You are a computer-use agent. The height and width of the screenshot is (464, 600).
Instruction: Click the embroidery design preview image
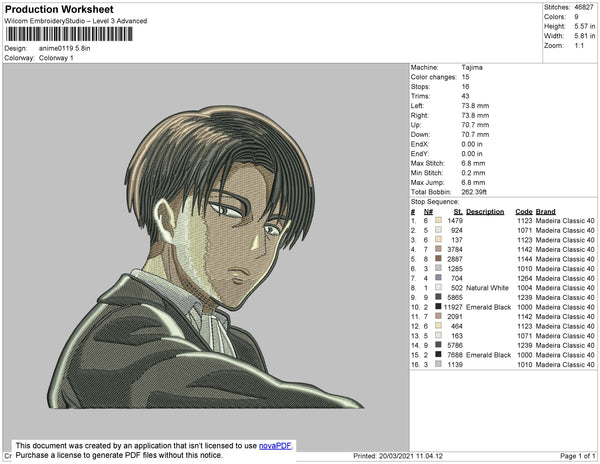206,257
